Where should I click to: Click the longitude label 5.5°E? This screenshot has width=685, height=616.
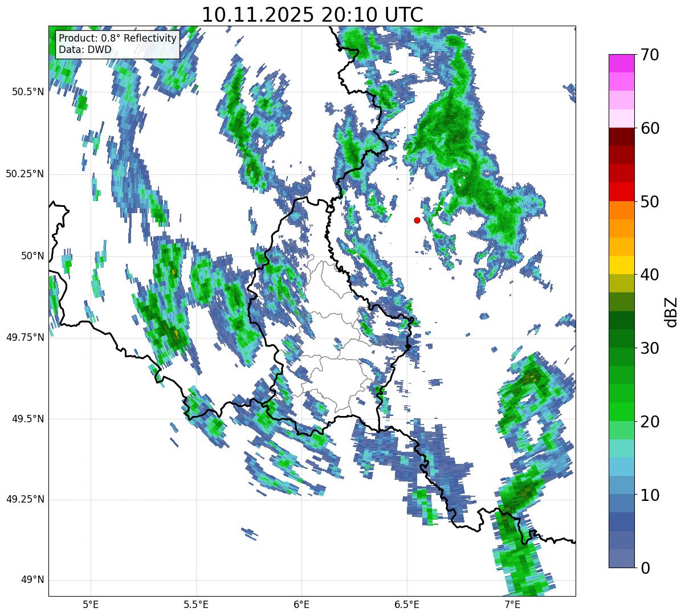[196, 604]
